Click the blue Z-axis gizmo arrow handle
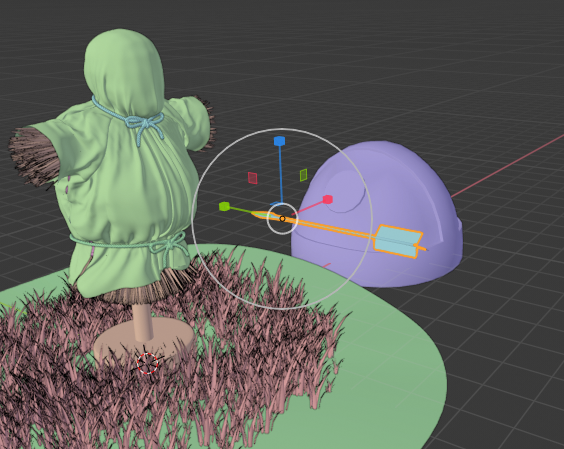 (279, 141)
